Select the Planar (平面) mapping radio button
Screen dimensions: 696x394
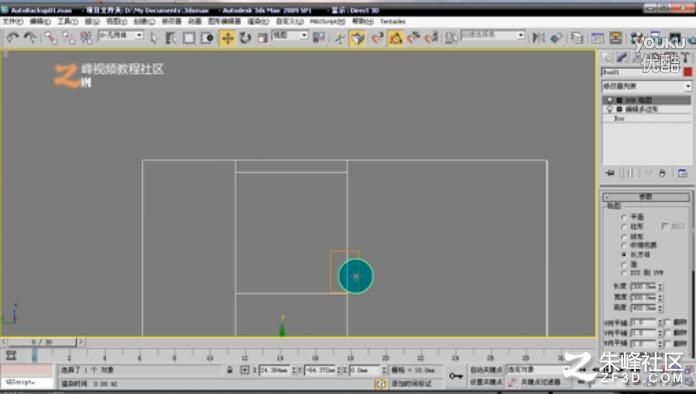(624, 217)
